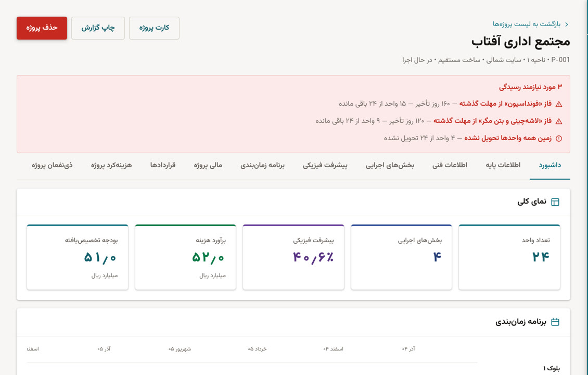588x375 pixels.
Task: Click the اسفند ۰۴ timeline month label
Action: (334, 349)
